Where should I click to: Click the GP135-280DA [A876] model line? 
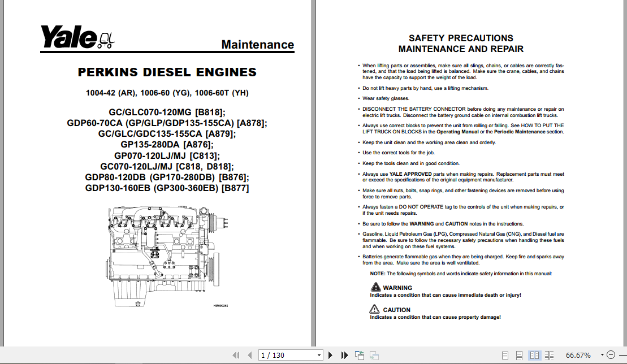pyautogui.click(x=167, y=145)
